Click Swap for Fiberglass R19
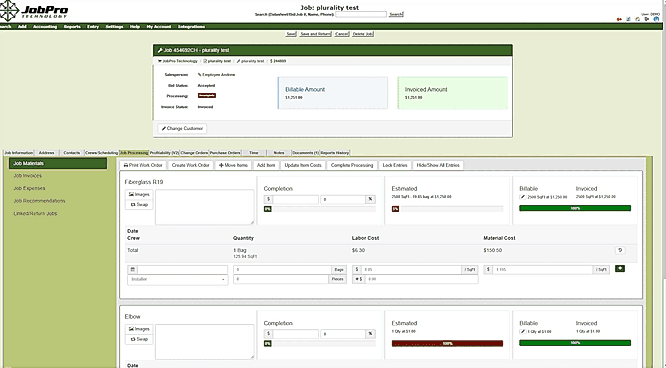This screenshot has height=368, width=666. pyautogui.click(x=139, y=204)
